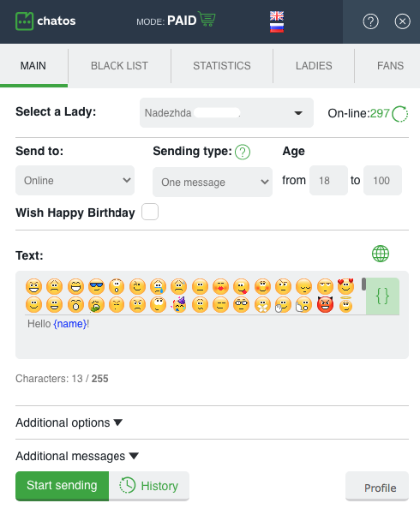
Task: Open help using the header question mark icon
Action: pyautogui.click(x=370, y=21)
